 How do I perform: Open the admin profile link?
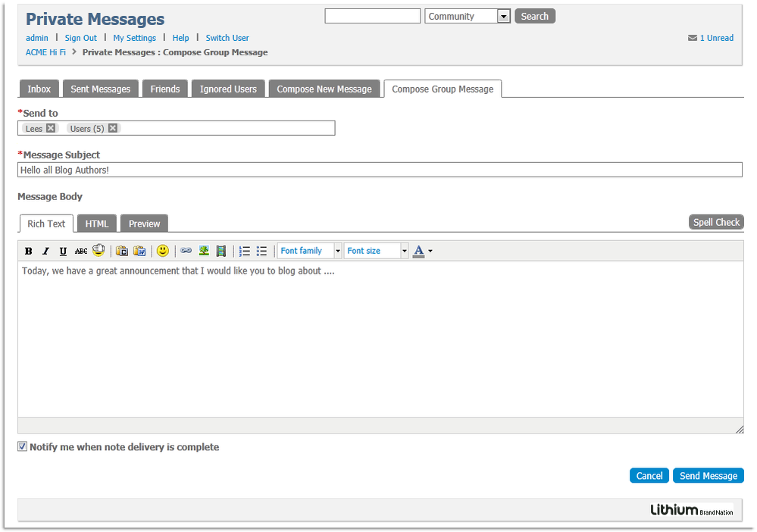pyautogui.click(x=37, y=38)
